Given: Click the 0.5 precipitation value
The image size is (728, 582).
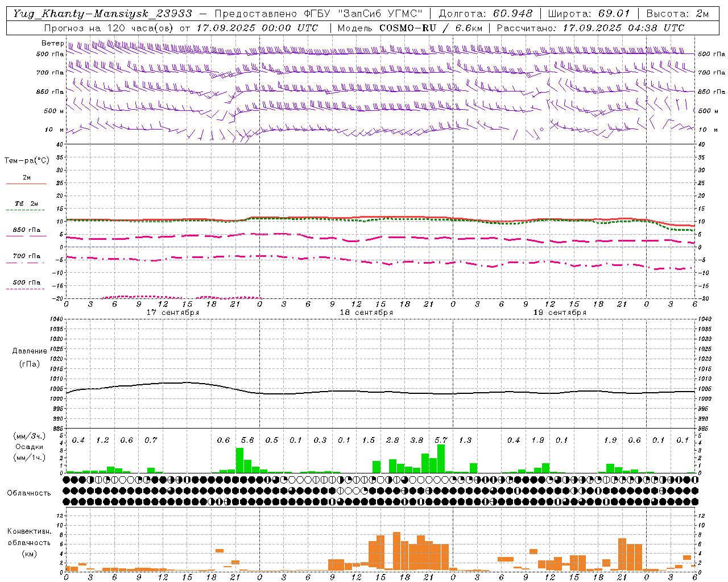Looking at the screenshot, I should tap(272, 440).
